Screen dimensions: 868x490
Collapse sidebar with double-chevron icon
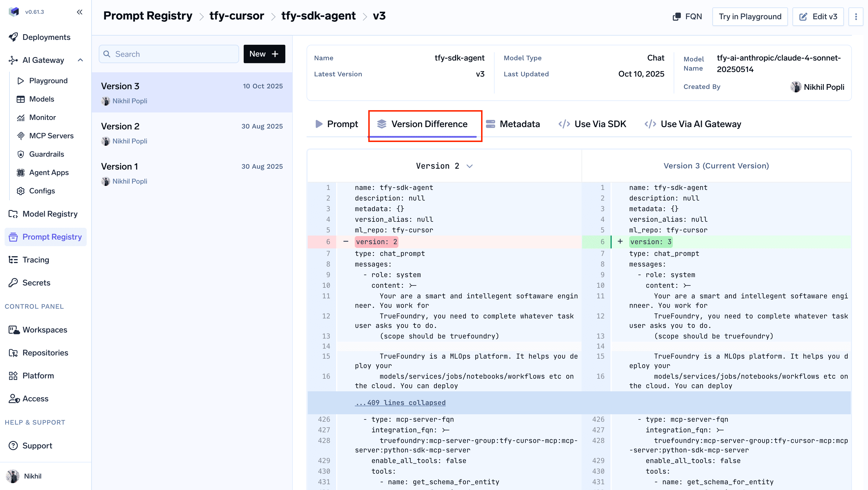pyautogui.click(x=80, y=12)
